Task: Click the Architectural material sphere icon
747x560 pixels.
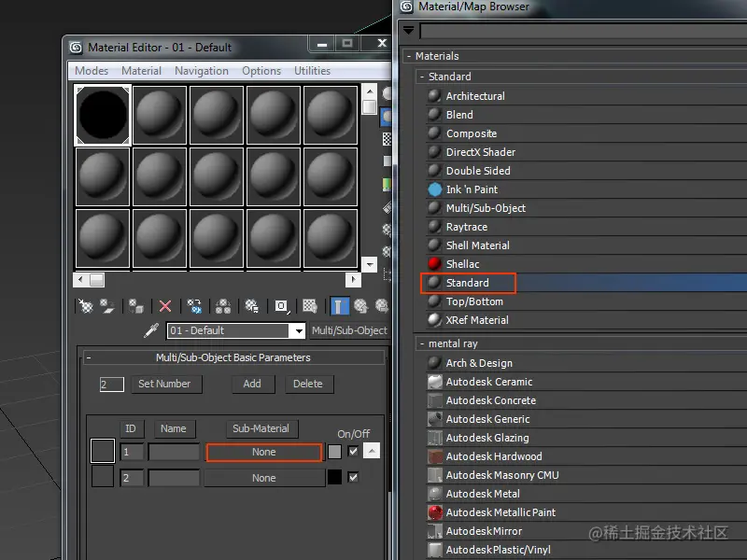Action: click(434, 96)
